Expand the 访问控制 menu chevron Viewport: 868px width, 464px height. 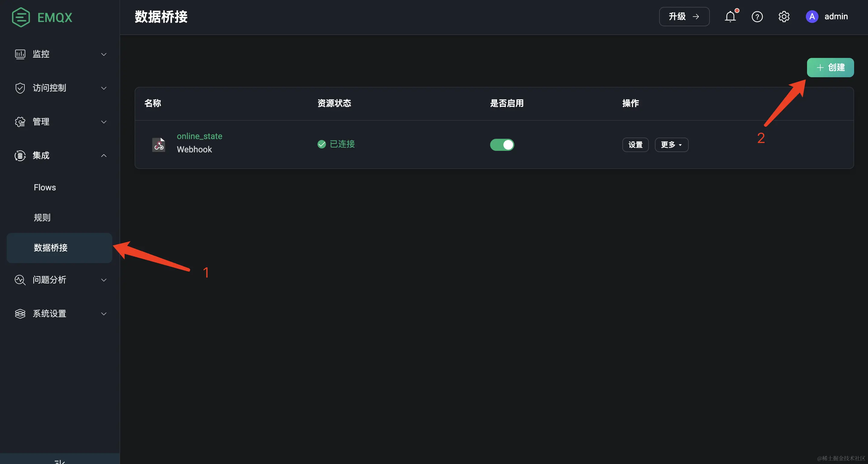point(104,88)
